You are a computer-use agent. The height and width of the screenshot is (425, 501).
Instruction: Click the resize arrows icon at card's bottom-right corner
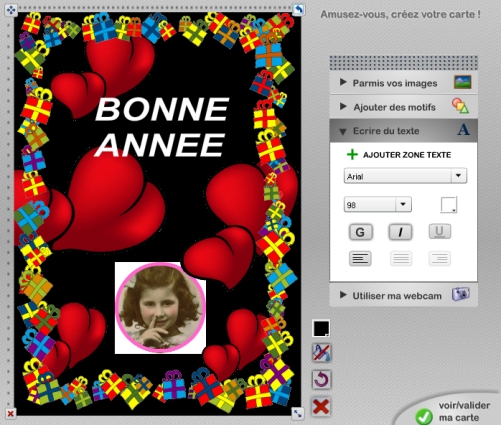point(297,414)
